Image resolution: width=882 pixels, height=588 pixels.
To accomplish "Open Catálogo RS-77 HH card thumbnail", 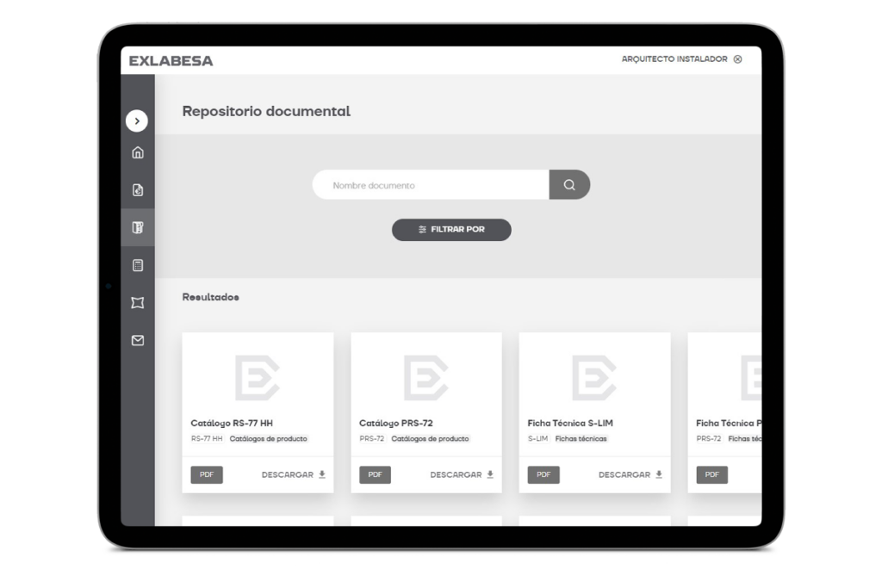I will (x=258, y=378).
